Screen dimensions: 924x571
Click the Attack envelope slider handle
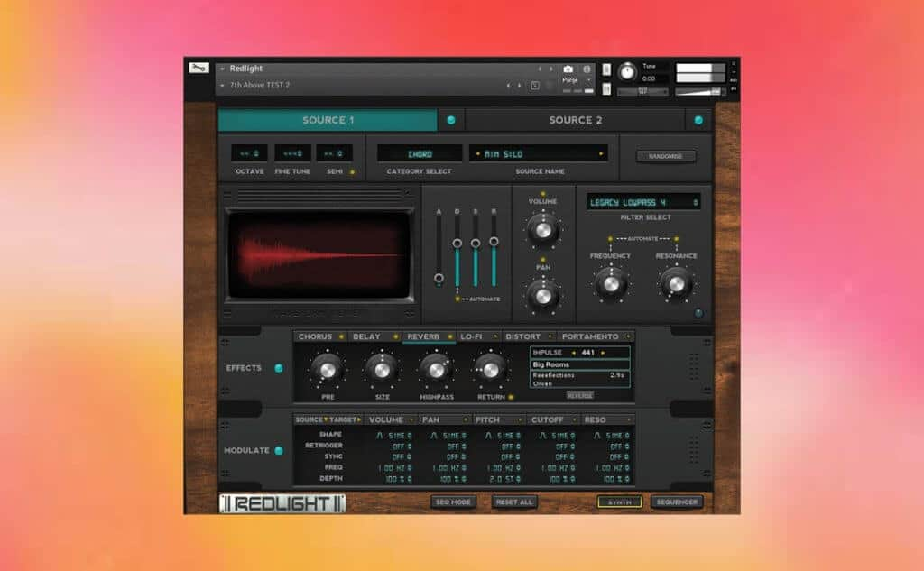pos(439,279)
